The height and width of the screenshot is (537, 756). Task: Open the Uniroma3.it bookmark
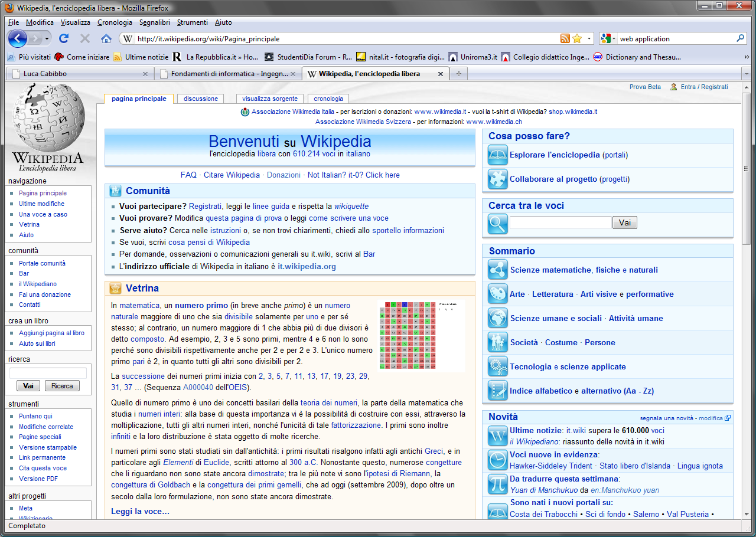(x=472, y=57)
